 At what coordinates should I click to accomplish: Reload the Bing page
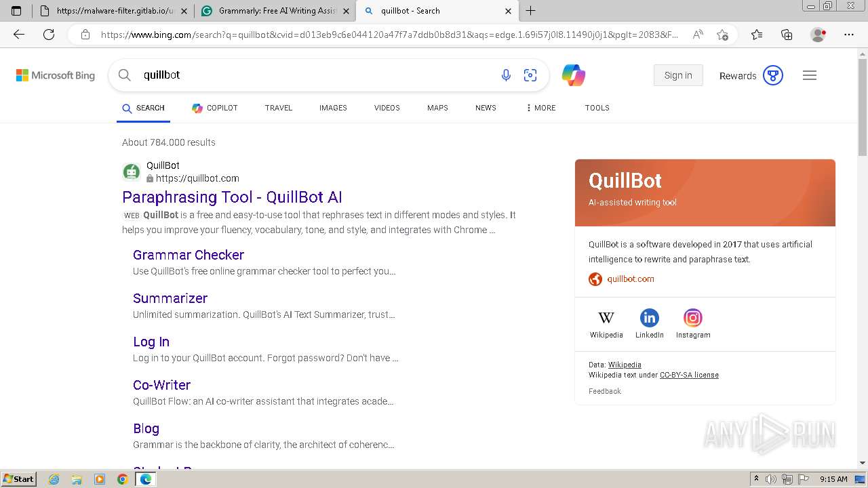49,35
